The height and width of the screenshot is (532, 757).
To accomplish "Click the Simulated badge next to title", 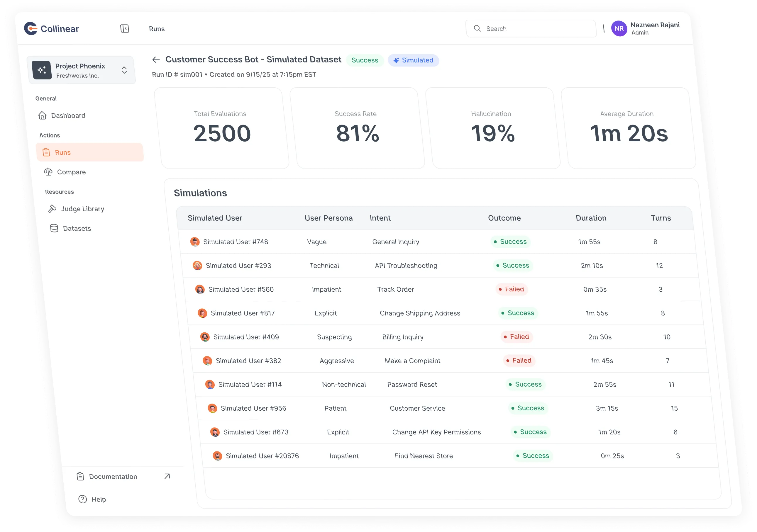I will (413, 60).
